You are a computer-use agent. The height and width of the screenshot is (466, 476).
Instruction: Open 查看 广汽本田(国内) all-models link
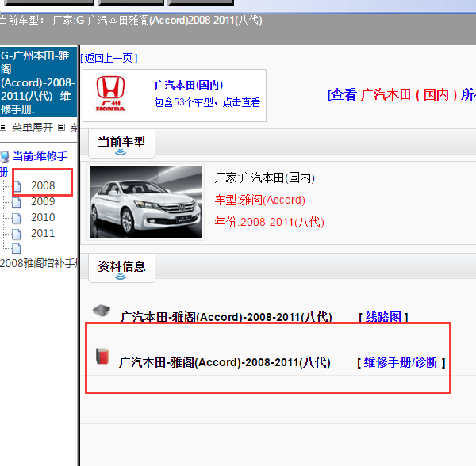[401, 94]
